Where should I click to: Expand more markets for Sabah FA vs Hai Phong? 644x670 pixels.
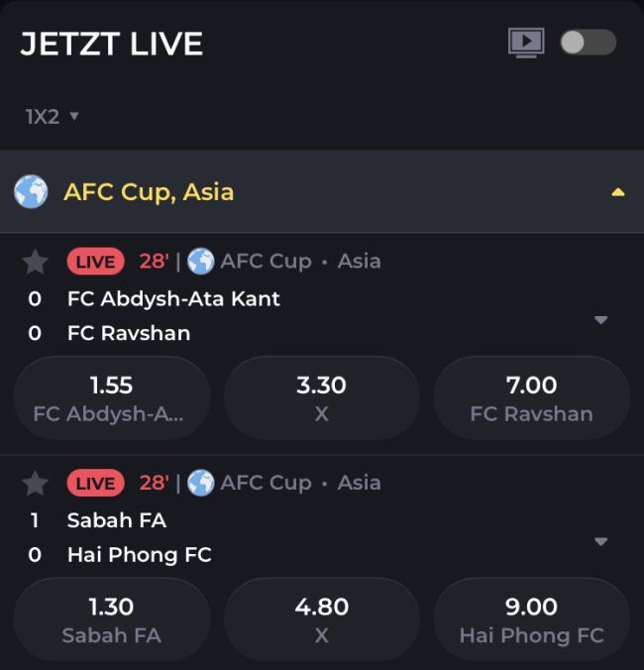(x=600, y=542)
